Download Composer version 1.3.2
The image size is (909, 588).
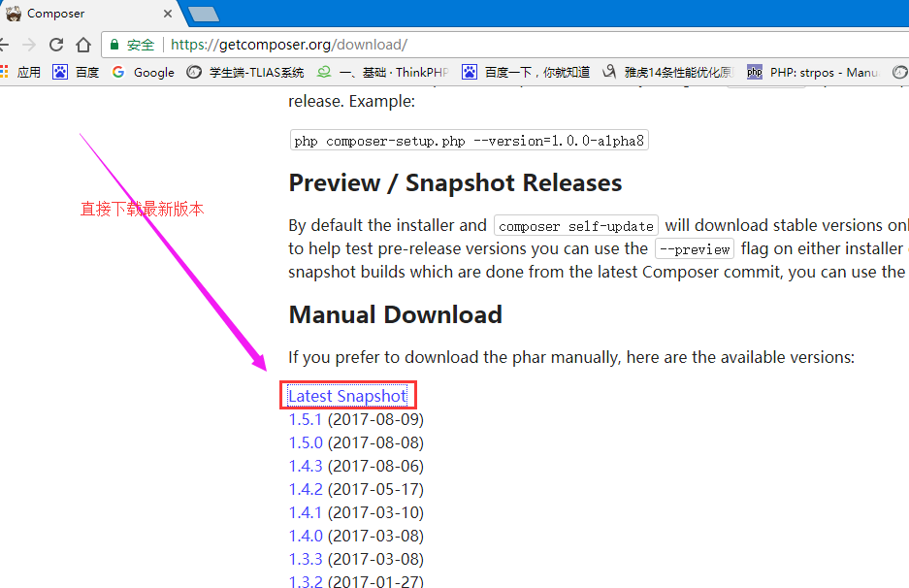coord(306,581)
